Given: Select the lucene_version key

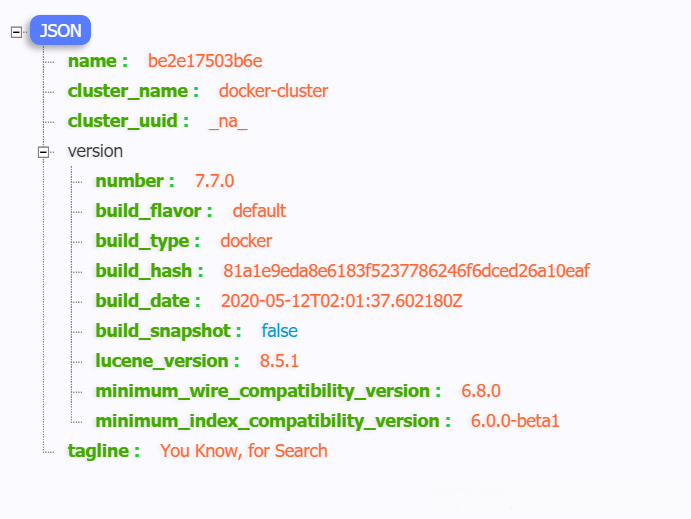Looking at the screenshot, I should pyautogui.click(x=165, y=361).
